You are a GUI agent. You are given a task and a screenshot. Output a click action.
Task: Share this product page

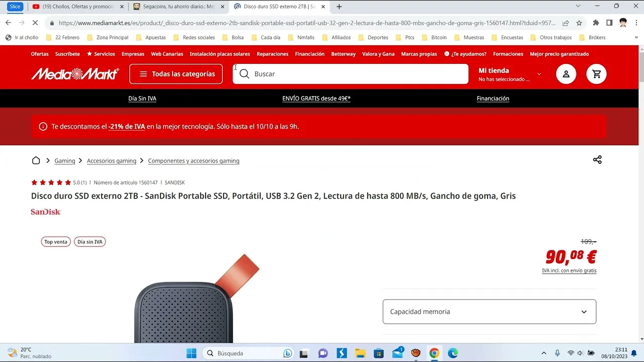click(x=597, y=160)
